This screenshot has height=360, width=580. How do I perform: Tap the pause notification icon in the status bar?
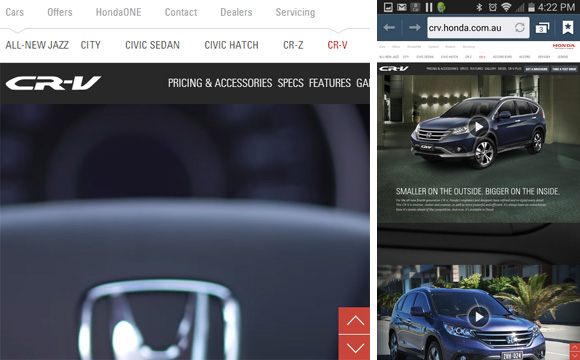pyautogui.click(x=429, y=7)
